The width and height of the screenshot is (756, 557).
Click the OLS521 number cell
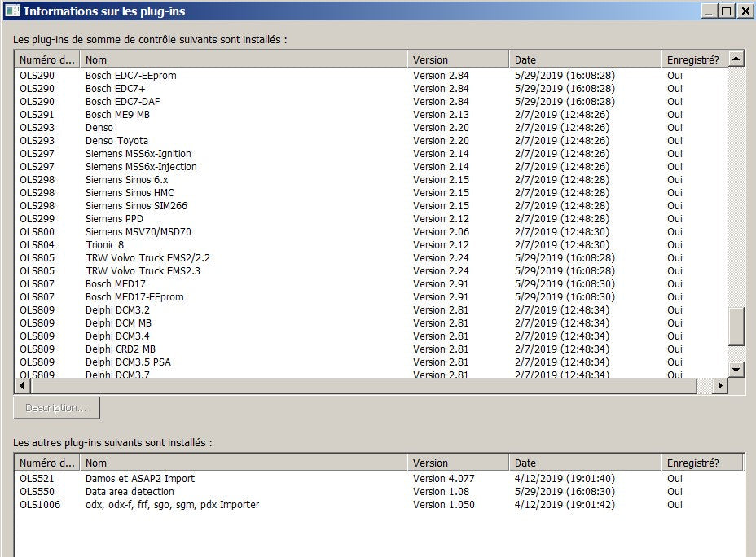click(37, 479)
